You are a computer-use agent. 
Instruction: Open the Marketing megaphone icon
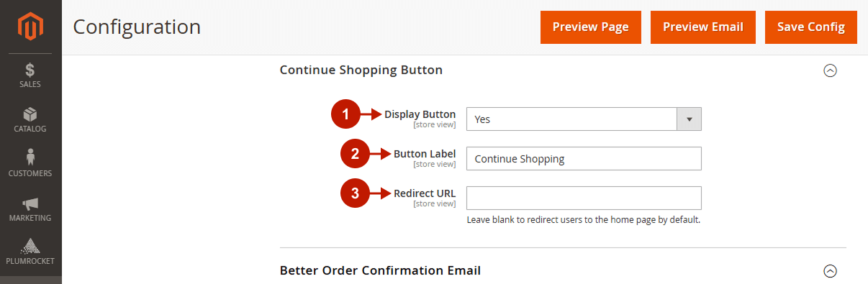(30, 204)
